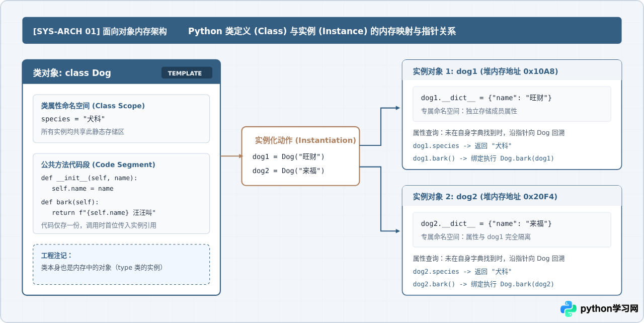Select 'dog1.species -> 返回 "犬科"' line
The height and width of the screenshot is (323, 644).
(462, 146)
